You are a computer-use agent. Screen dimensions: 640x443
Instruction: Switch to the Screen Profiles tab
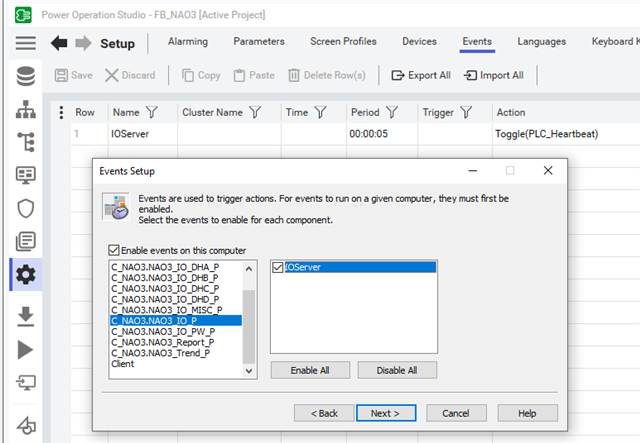[x=343, y=42]
